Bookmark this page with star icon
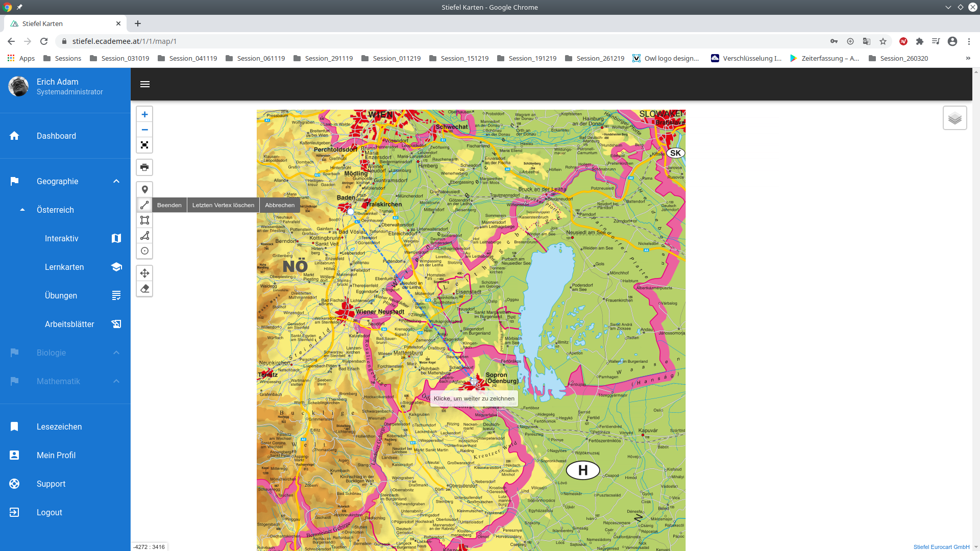Image resolution: width=980 pixels, height=551 pixels. click(883, 41)
